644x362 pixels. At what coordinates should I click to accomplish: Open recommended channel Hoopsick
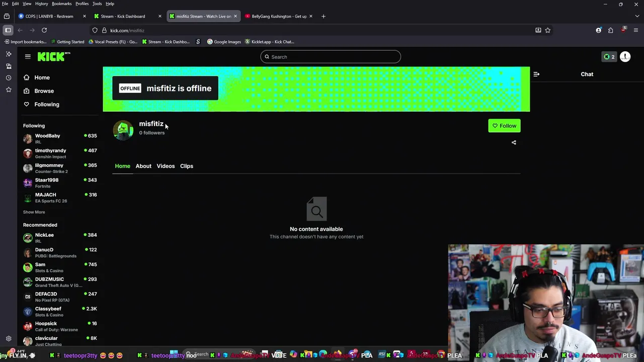(60, 326)
